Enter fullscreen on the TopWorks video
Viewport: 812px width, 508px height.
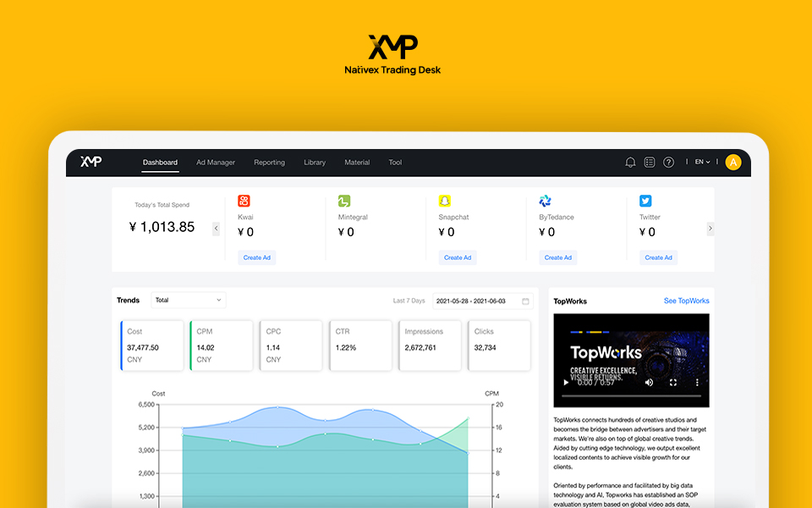click(673, 383)
